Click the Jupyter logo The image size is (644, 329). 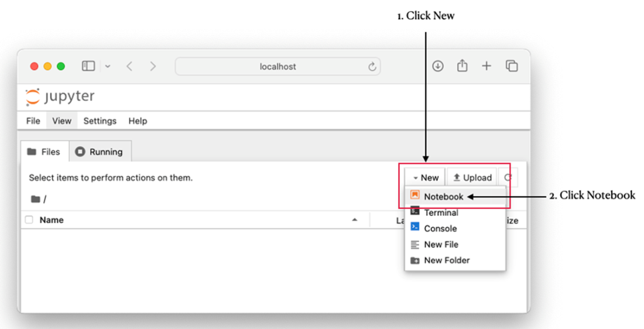click(x=60, y=97)
